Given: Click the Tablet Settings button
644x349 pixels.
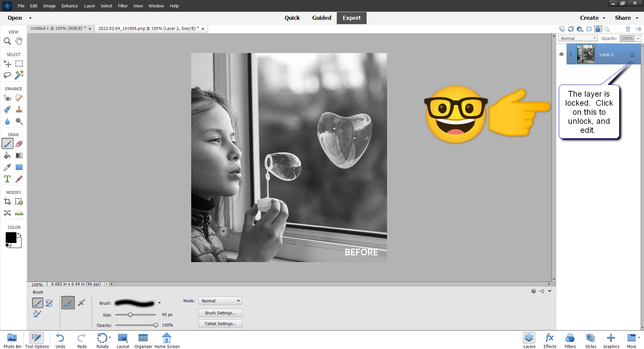Looking at the screenshot, I should pos(220,324).
